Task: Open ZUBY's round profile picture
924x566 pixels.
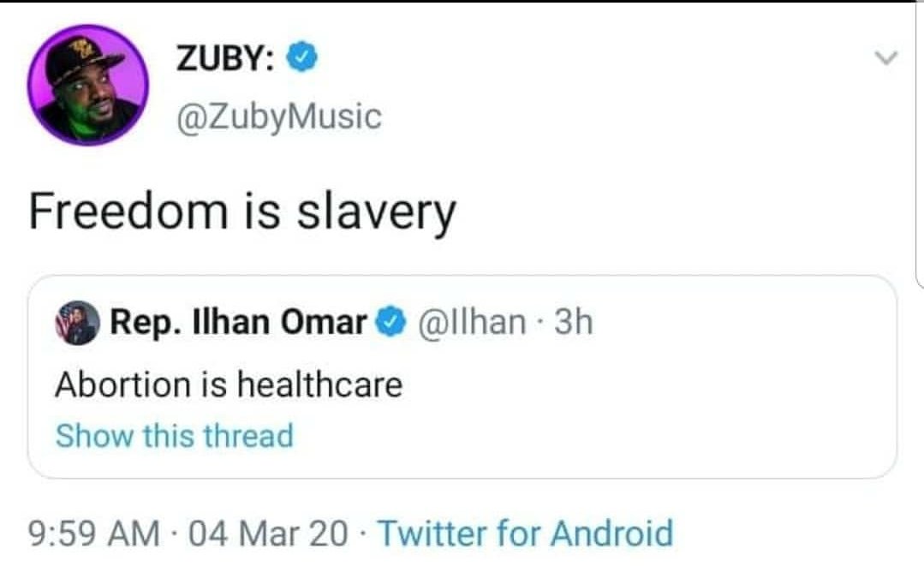Action: tap(88, 85)
